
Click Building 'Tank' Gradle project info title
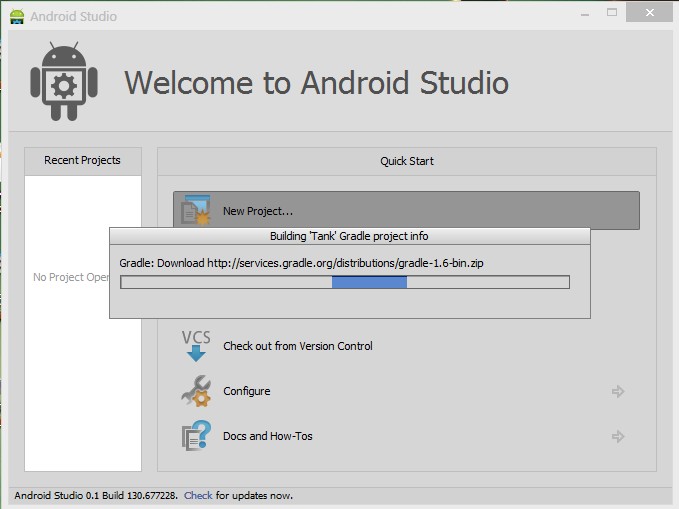tap(349, 236)
